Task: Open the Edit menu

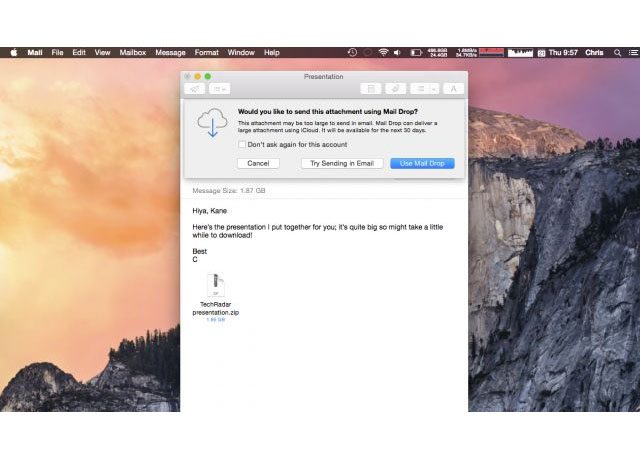Action: pyautogui.click(x=79, y=53)
